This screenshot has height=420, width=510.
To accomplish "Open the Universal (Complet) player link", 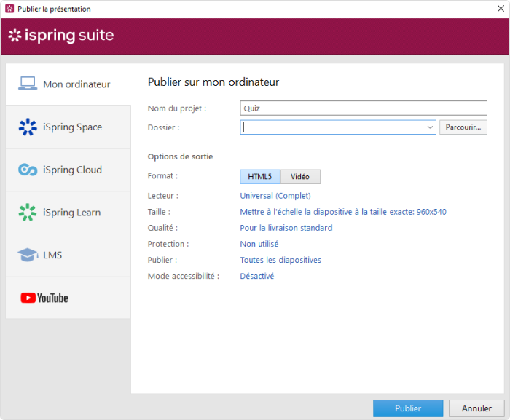I will (275, 196).
